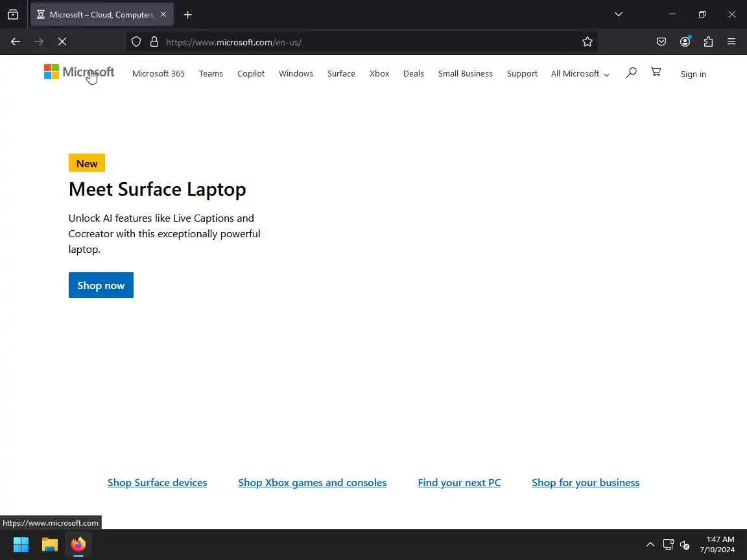The width and height of the screenshot is (747, 560).
Task: Open Shop Surface devices link
Action: pos(157,482)
